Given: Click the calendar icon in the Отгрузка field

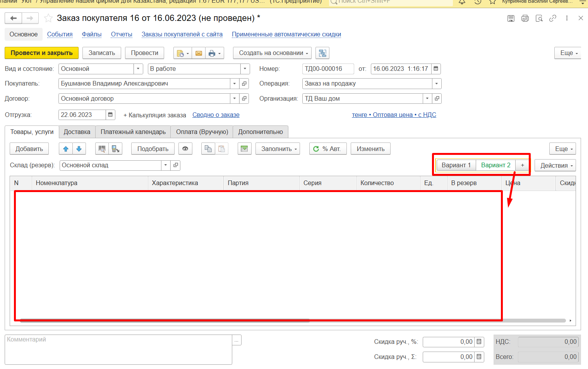Looking at the screenshot, I should [x=110, y=115].
